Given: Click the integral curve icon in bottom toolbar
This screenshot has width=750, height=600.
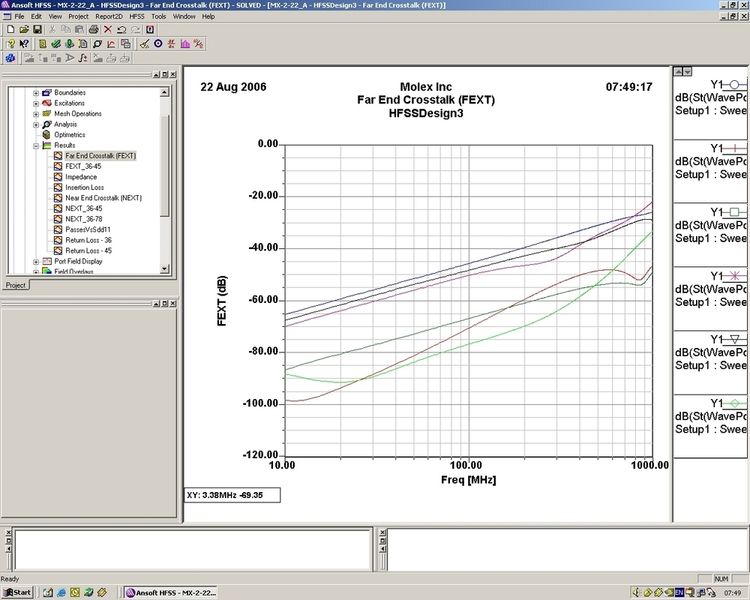Looking at the screenshot, I should tap(83, 58).
